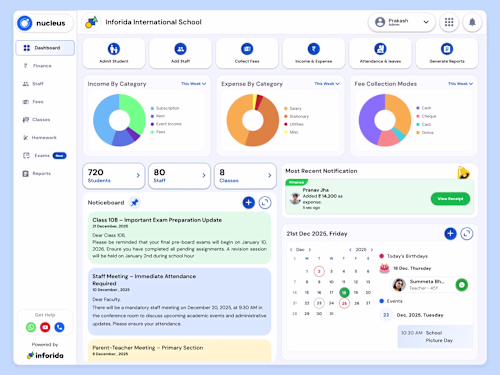Click the Today's Birthdays heading

click(407, 256)
